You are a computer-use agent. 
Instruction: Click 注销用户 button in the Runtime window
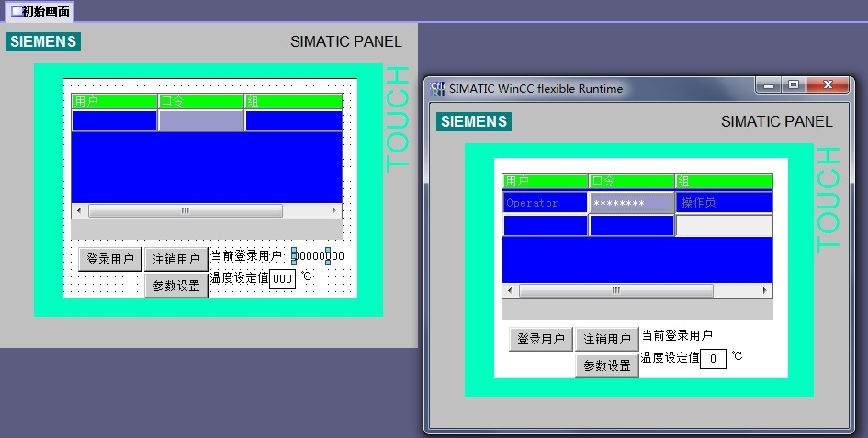coord(607,339)
